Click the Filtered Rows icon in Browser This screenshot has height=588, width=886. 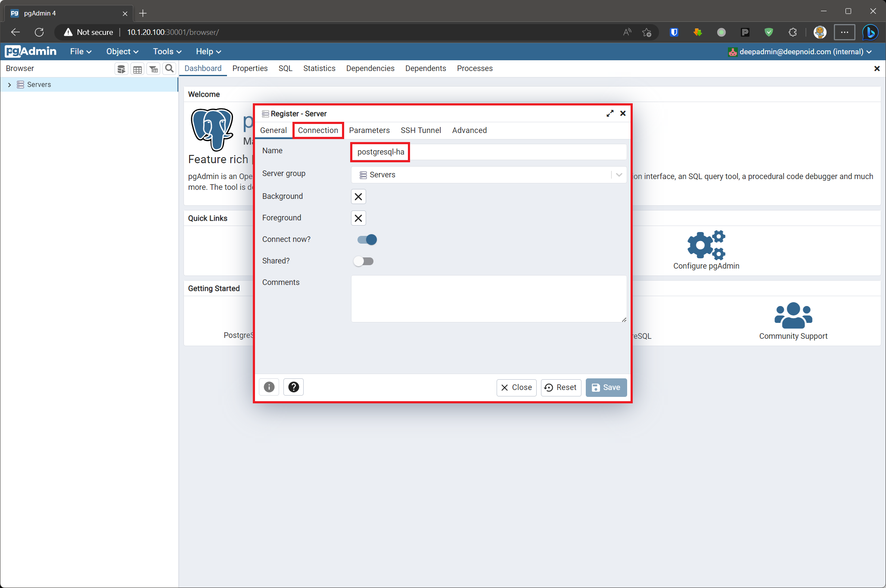153,69
